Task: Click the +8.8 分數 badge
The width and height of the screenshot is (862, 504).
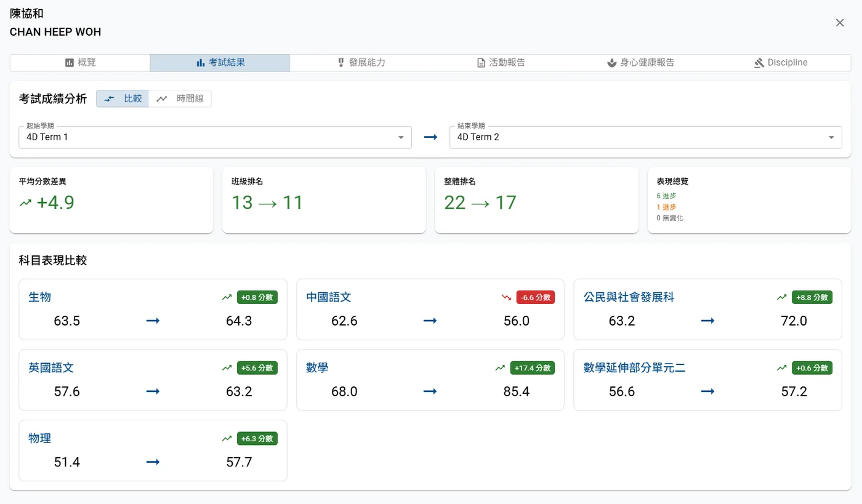Action: click(812, 297)
